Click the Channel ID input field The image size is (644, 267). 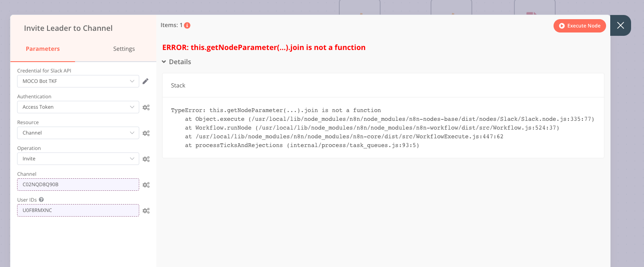pyautogui.click(x=78, y=185)
